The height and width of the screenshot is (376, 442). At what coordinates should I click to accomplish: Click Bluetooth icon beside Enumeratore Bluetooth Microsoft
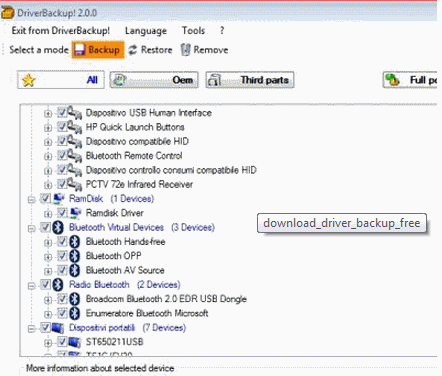tap(75, 313)
